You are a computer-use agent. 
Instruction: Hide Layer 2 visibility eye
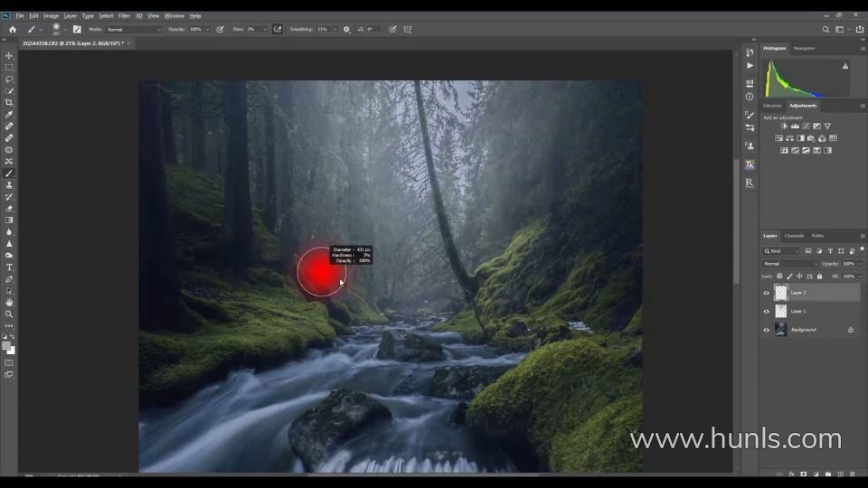coord(767,293)
